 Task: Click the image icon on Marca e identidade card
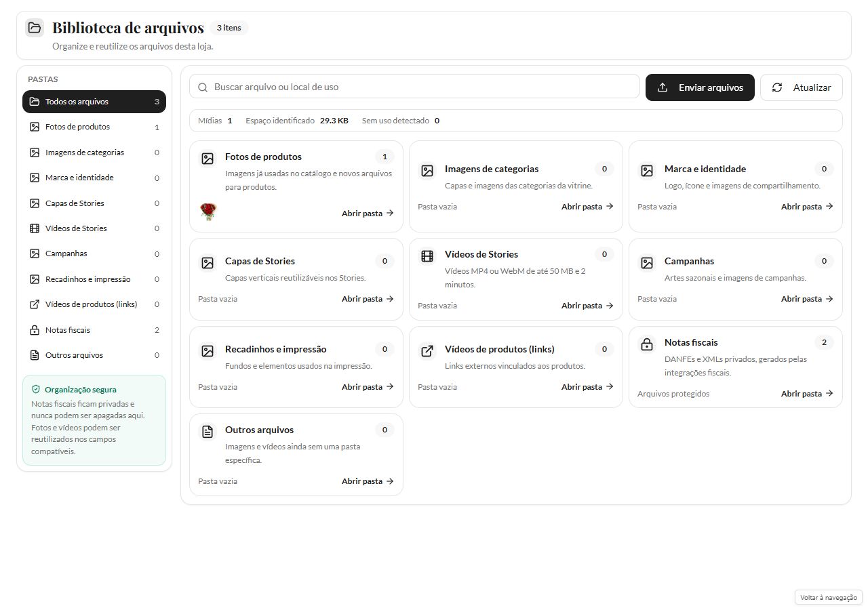[x=647, y=171]
